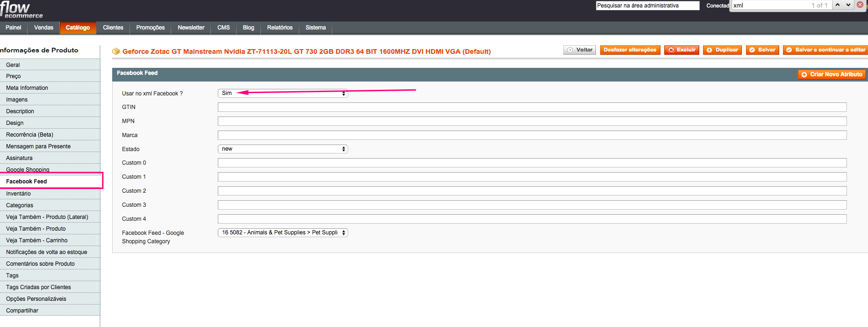Select Notificações de volta ao estoque tab

(50, 252)
